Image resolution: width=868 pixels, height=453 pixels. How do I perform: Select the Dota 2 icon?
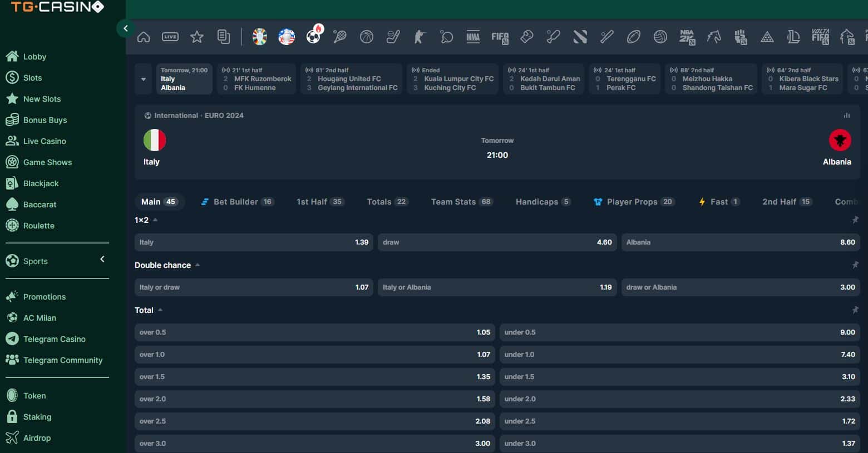coord(580,37)
